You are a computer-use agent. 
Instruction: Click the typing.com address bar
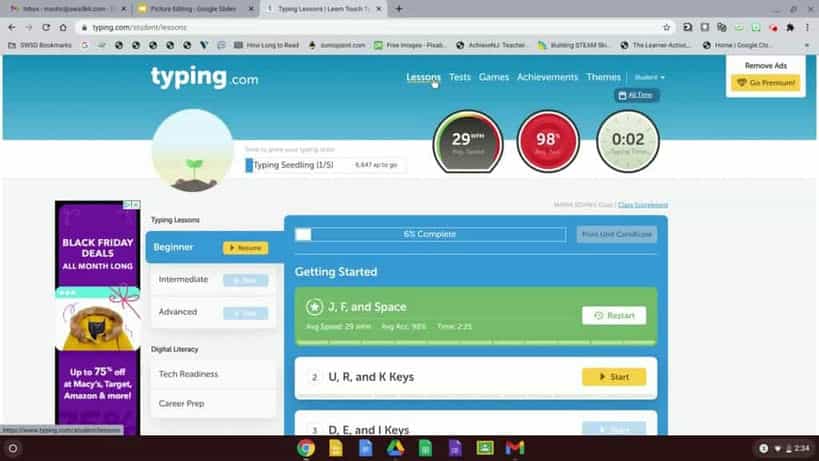tap(371, 27)
